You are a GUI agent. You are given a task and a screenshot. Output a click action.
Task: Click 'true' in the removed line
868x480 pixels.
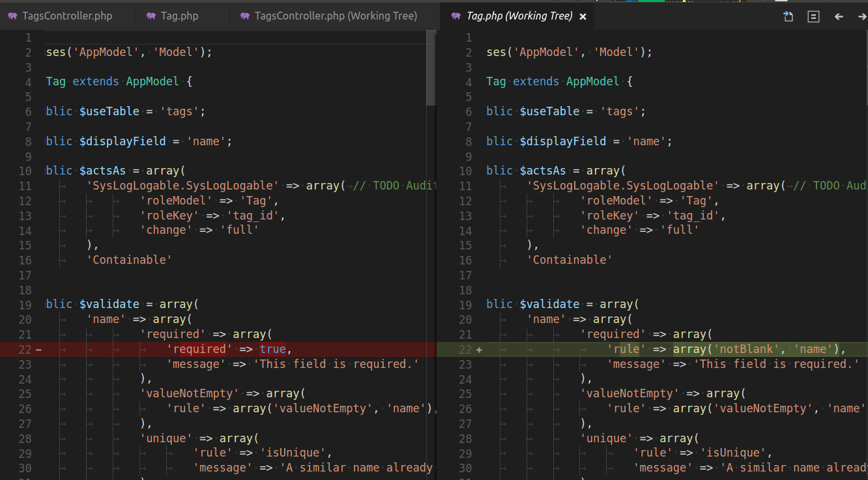coord(272,349)
